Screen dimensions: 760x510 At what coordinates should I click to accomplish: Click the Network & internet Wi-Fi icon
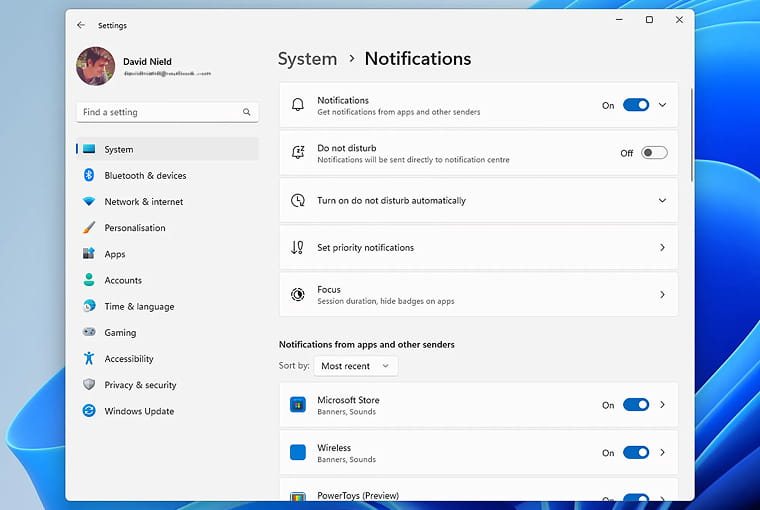coord(89,201)
